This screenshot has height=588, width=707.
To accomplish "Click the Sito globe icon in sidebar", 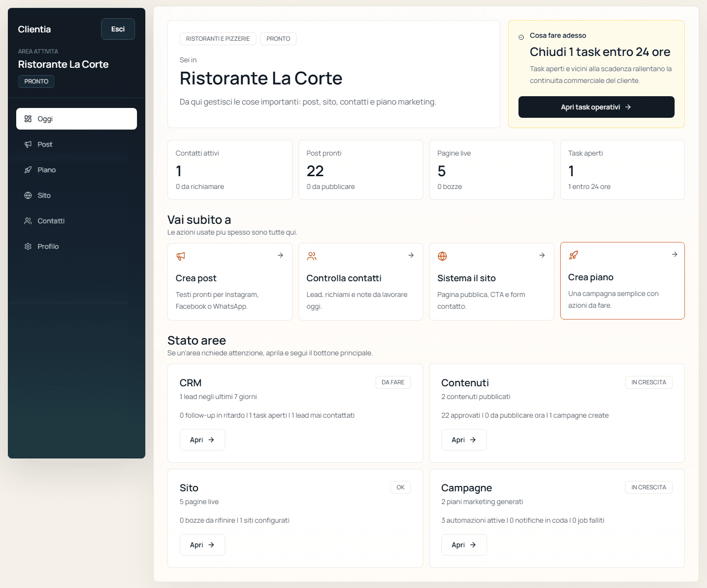I will pyautogui.click(x=28, y=195).
